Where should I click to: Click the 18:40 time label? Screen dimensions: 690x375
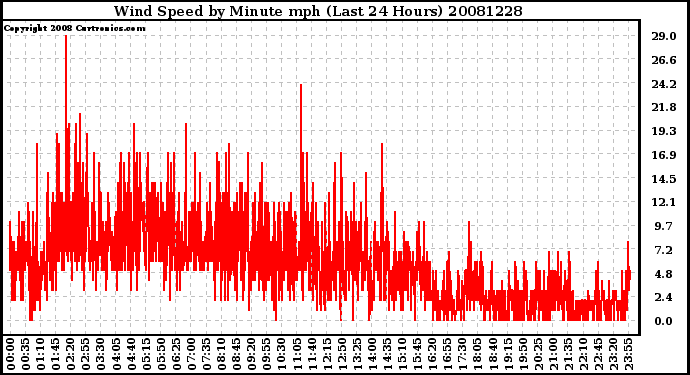click(x=493, y=354)
